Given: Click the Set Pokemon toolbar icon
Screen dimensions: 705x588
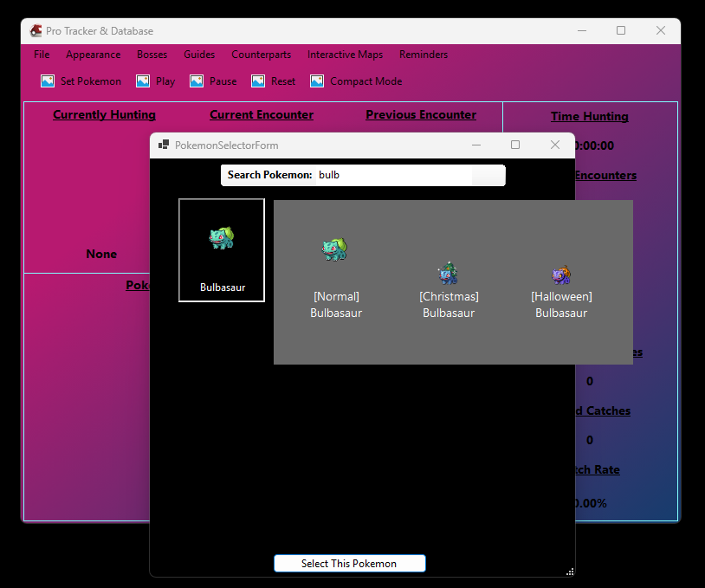Looking at the screenshot, I should 48,81.
